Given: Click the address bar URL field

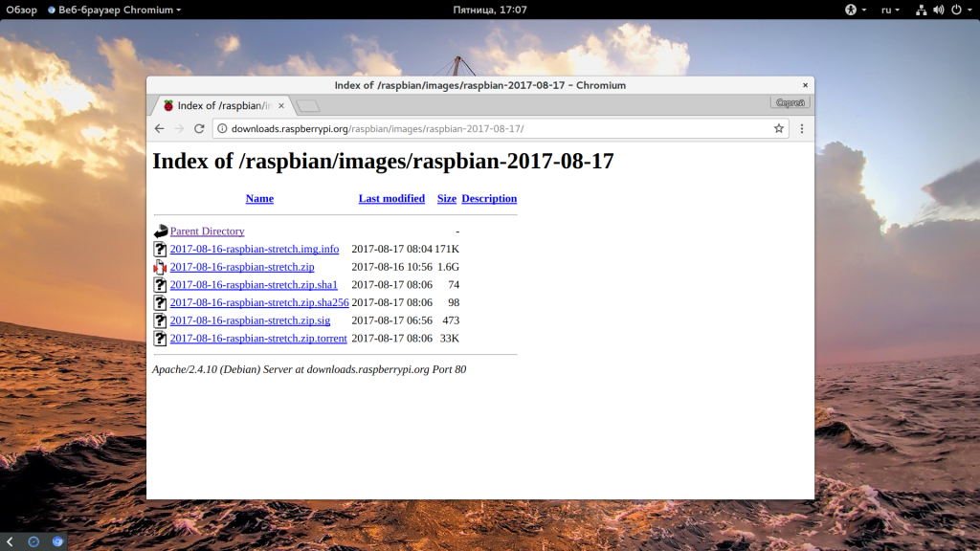Looking at the screenshot, I should pos(479,128).
